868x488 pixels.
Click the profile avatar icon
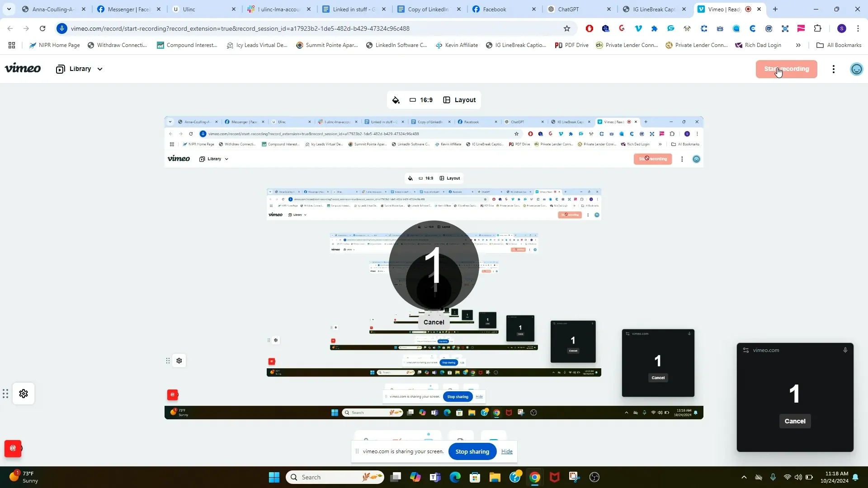coord(856,69)
